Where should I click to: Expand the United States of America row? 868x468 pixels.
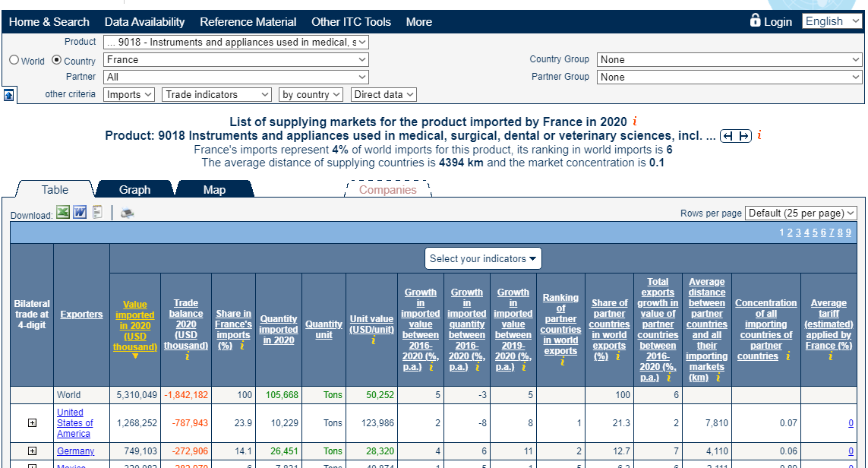click(32, 423)
